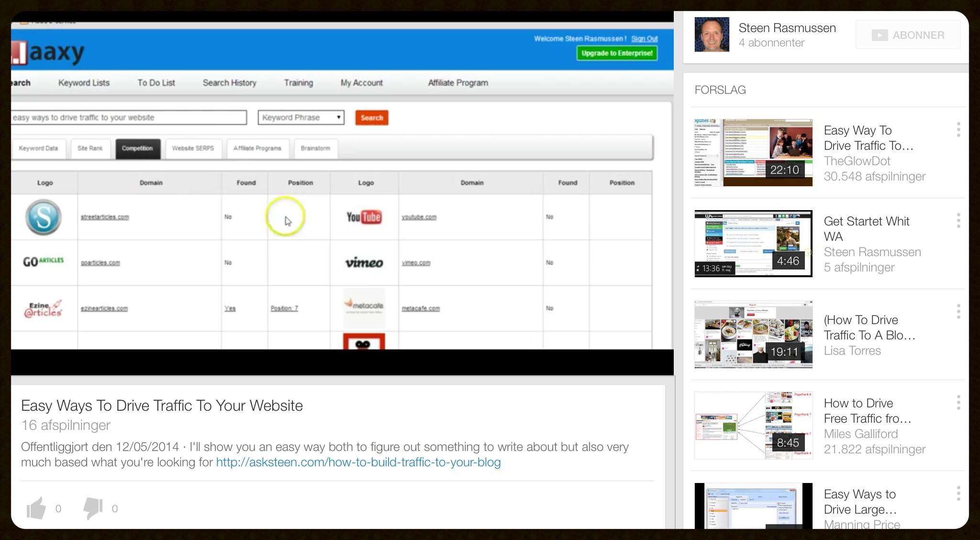The width and height of the screenshot is (980, 540).
Task: Open the asksteen.com link in description
Action: 358,462
